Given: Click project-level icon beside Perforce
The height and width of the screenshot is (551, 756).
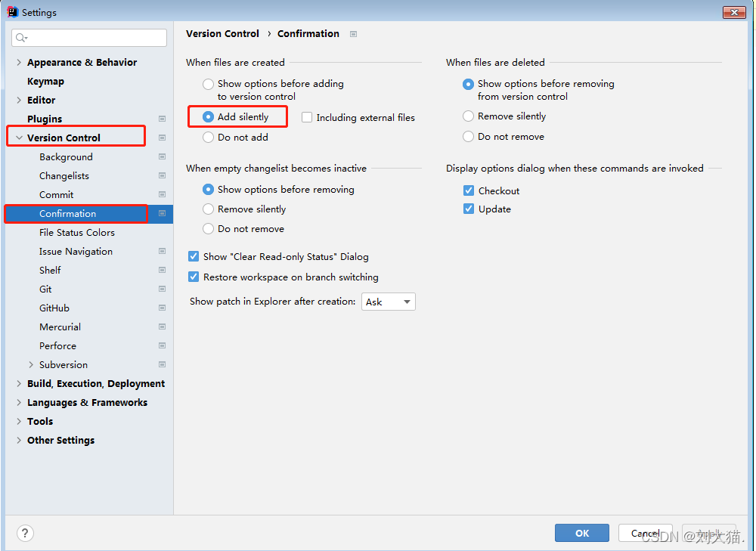Looking at the screenshot, I should [x=162, y=345].
